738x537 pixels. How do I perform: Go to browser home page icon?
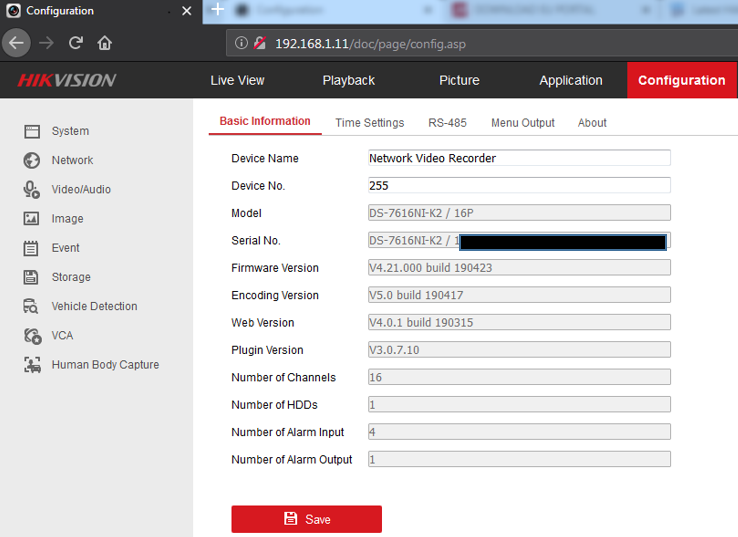coord(105,43)
